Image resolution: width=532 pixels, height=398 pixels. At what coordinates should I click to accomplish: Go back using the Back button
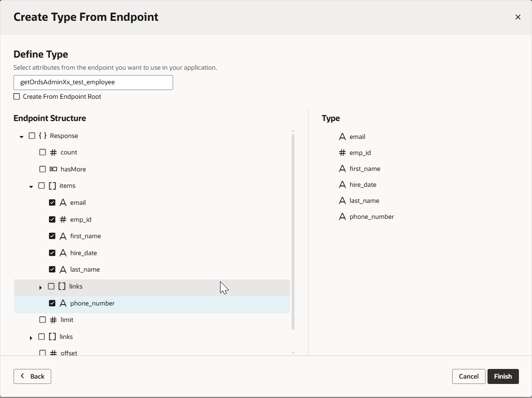(32, 377)
